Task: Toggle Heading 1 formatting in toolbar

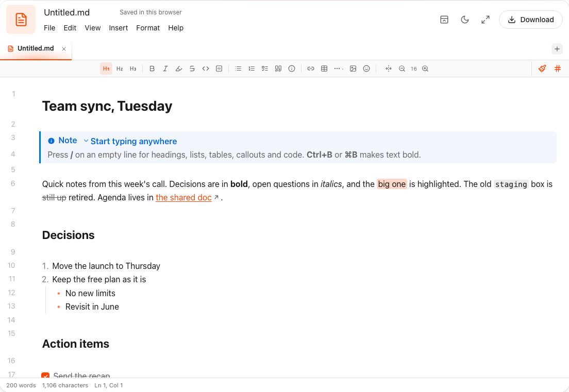Action: click(106, 69)
